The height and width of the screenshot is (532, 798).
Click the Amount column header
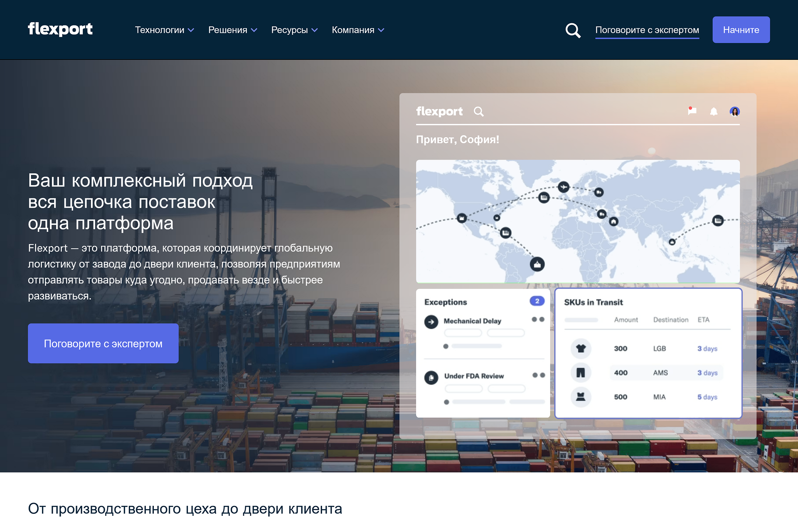tap(626, 320)
